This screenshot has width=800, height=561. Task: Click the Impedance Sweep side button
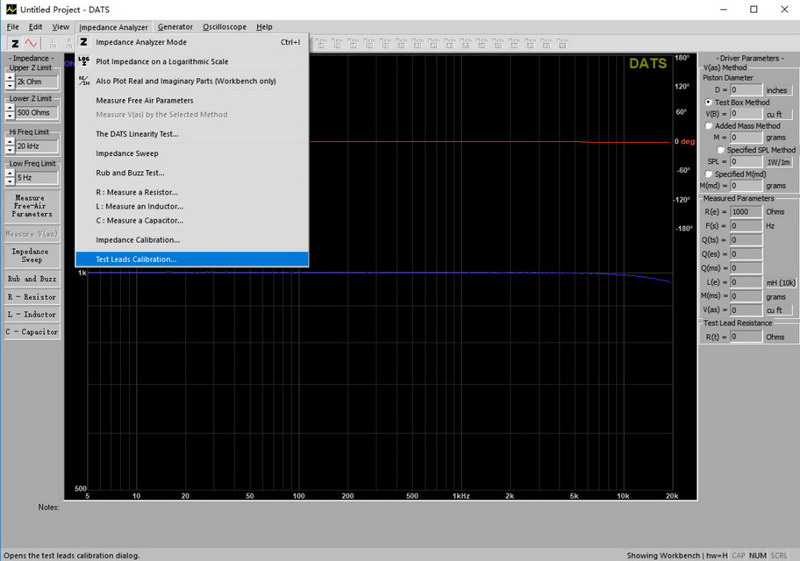click(x=32, y=256)
